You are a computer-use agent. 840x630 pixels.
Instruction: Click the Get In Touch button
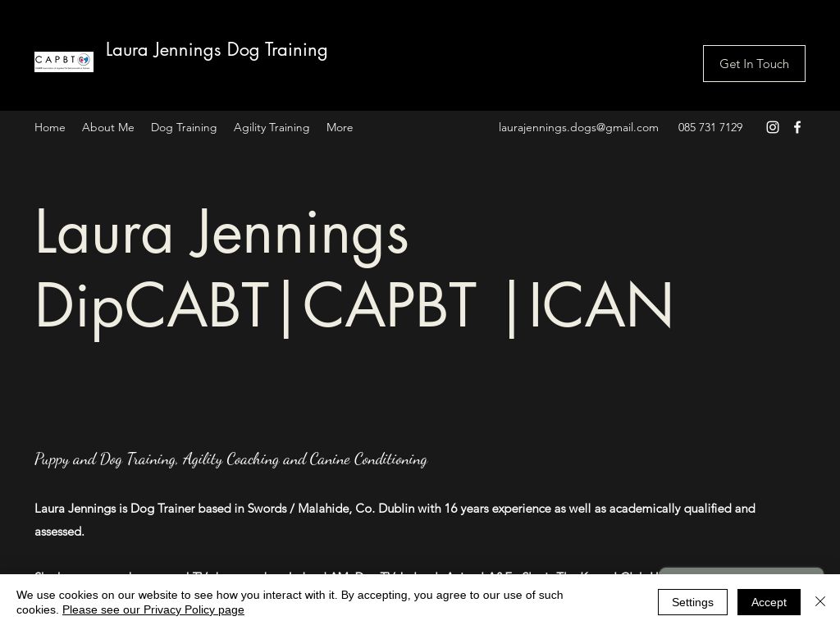(x=754, y=63)
